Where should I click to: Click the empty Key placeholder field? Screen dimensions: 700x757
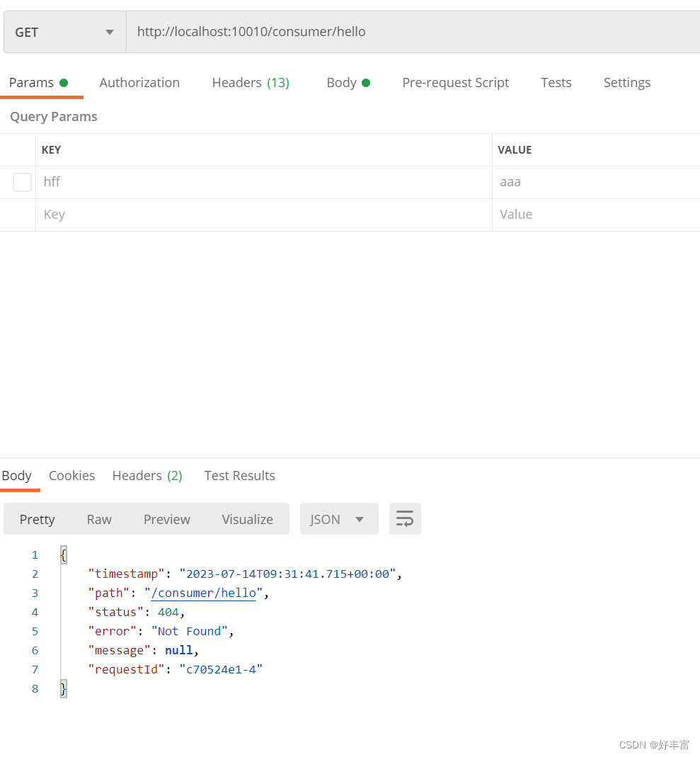tap(263, 215)
